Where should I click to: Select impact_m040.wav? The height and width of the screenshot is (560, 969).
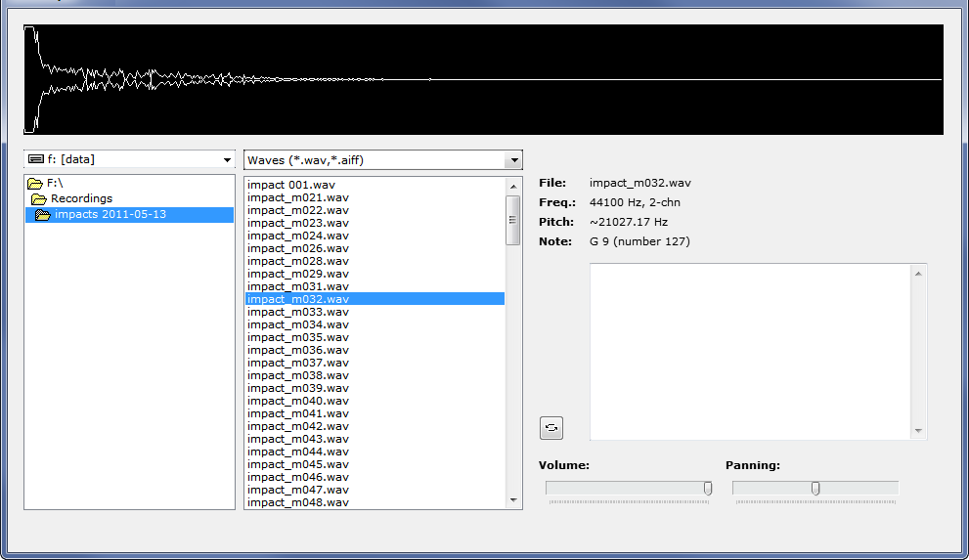coord(298,401)
